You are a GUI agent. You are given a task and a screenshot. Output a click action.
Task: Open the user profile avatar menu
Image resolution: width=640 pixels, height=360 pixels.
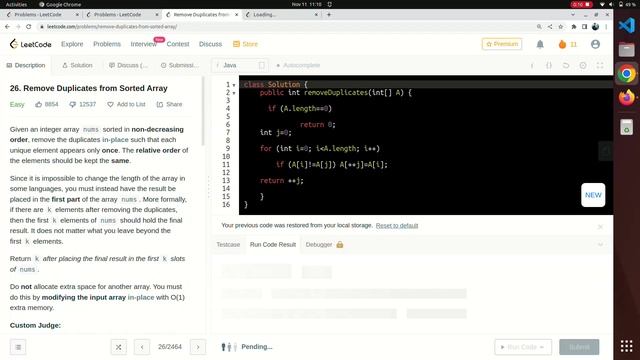point(595,44)
